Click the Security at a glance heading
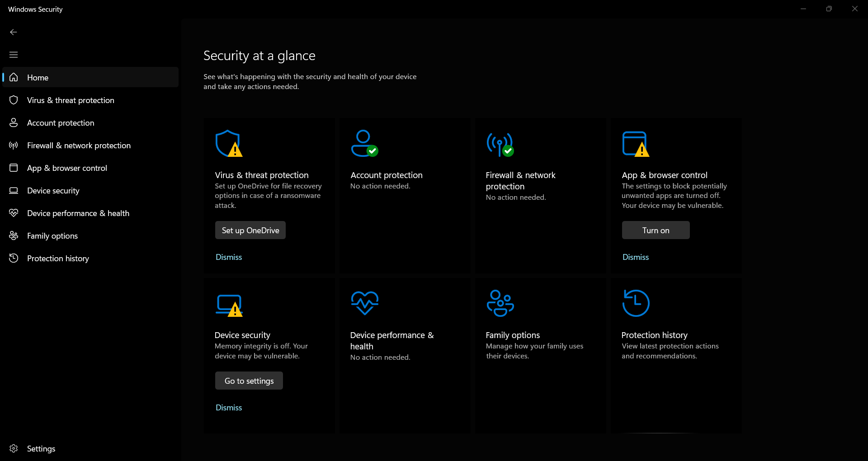Image resolution: width=868 pixels, height=461 pixels. pos(259,56)
